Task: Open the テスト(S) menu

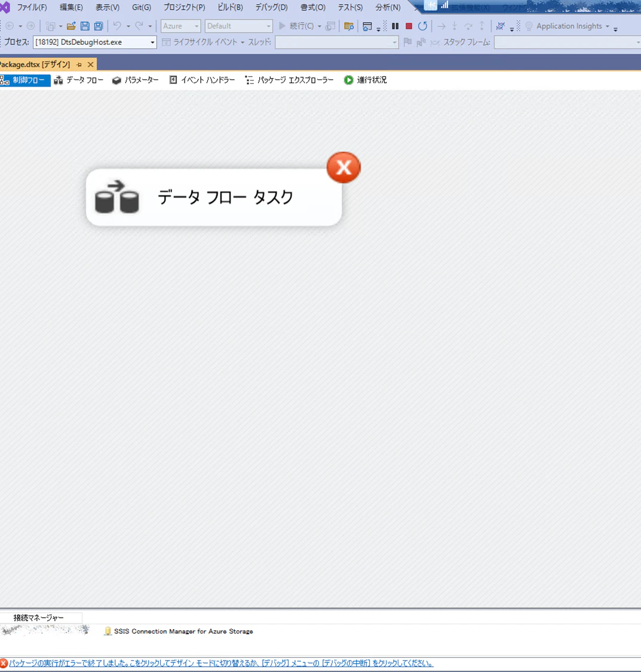Action: coord(350,7)
